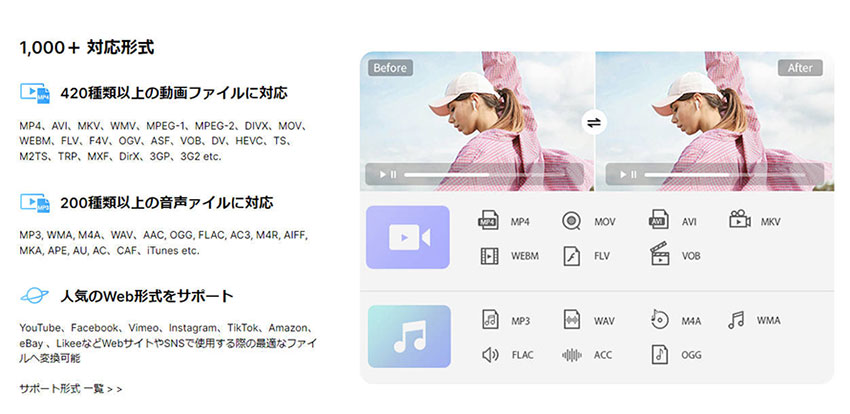Click the M4A disc icon

[658, 320]
